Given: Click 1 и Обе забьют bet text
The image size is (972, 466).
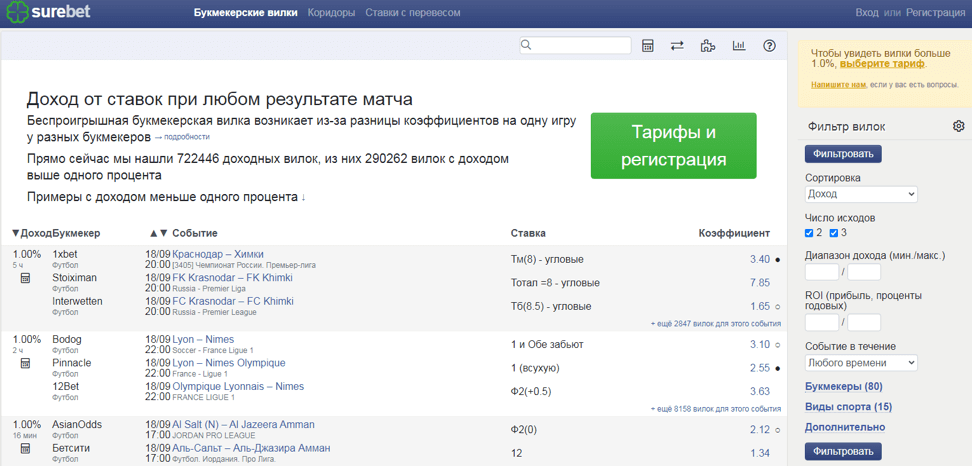Looking at the screenshot, I should 547,345.
